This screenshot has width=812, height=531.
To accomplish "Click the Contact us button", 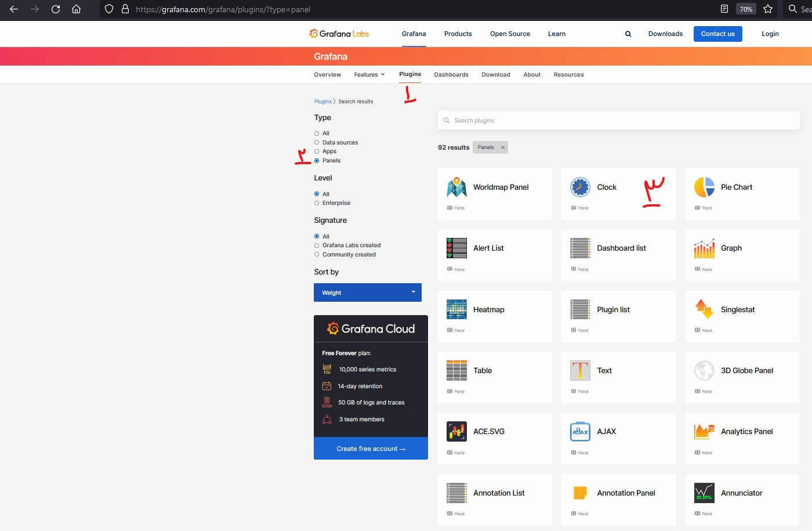I will [x=717, y=34].
